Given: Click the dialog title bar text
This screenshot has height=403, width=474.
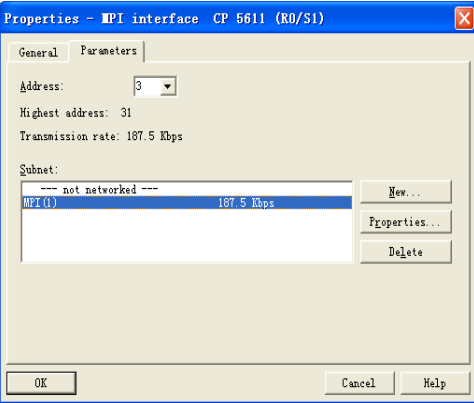Looking at the screenshot, I should coord(164,18).
